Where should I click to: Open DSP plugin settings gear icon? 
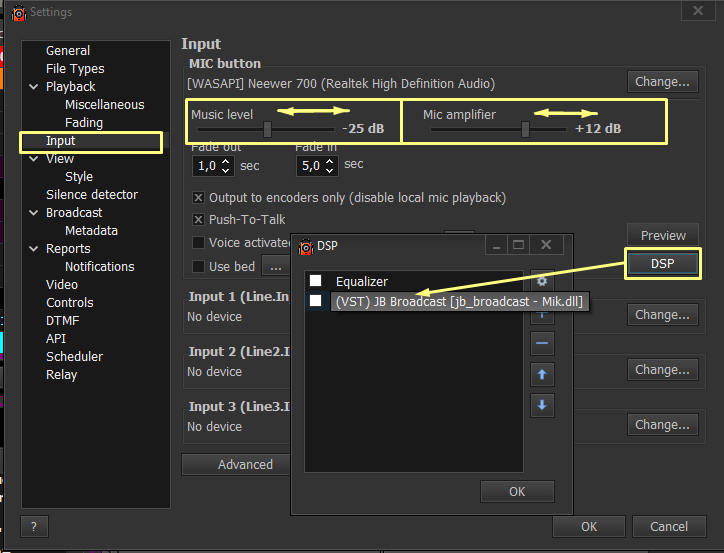click(x=541, y=283)
